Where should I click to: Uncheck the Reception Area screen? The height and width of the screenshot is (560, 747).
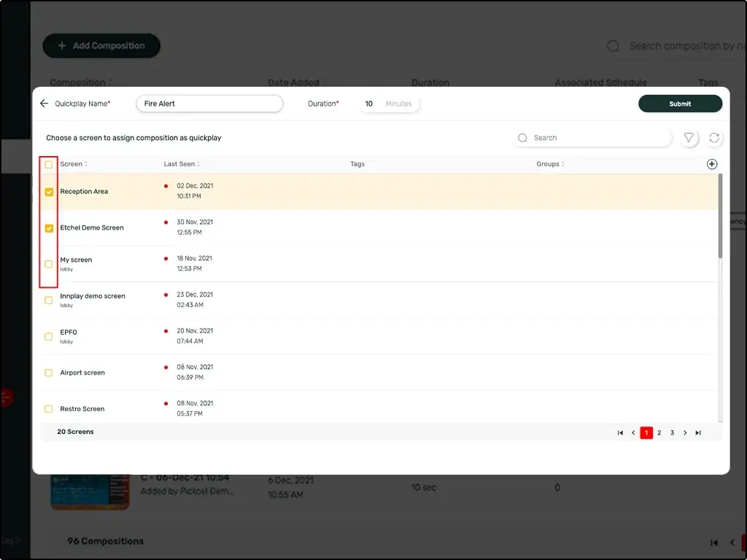(48, 191)
